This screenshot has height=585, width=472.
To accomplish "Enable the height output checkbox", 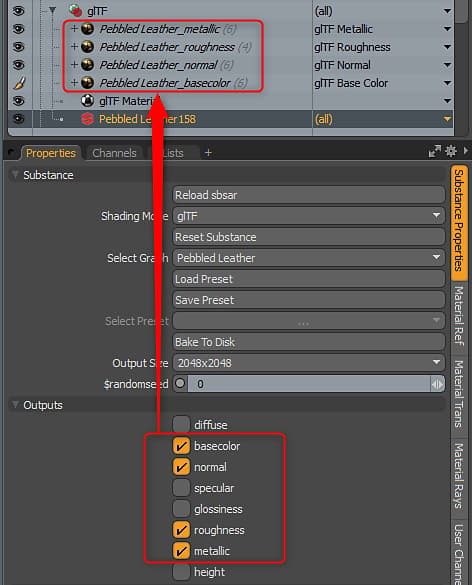I will [x=181, y=572].
